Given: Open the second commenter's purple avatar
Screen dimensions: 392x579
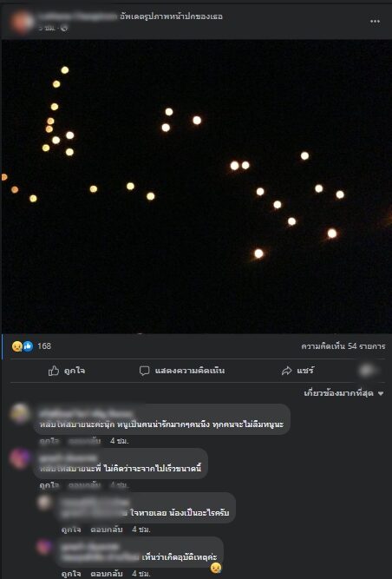Looking at the screenshot, I should coord(20,458).
